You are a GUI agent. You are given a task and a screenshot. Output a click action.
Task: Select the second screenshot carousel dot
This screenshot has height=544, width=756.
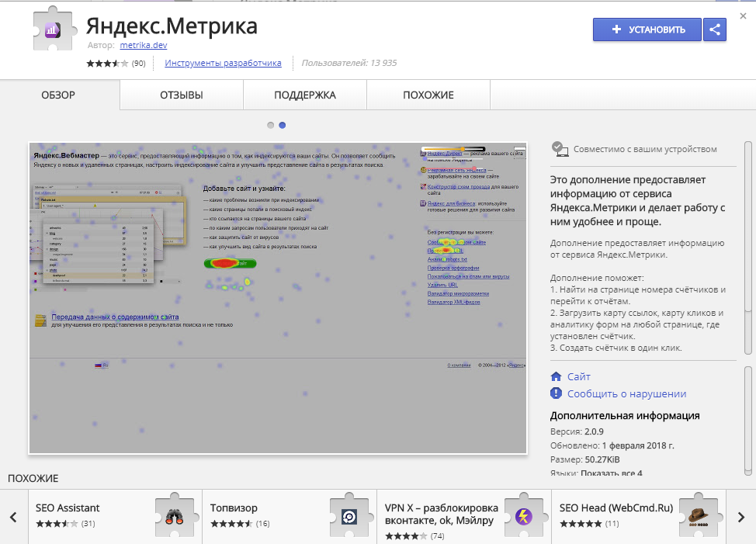pos(283,125)
